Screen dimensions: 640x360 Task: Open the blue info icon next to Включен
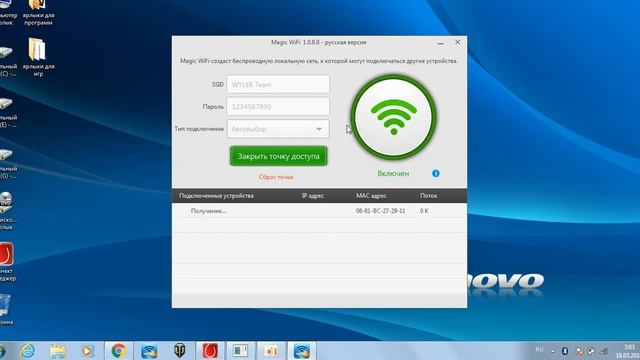click(x=436, y=173)
